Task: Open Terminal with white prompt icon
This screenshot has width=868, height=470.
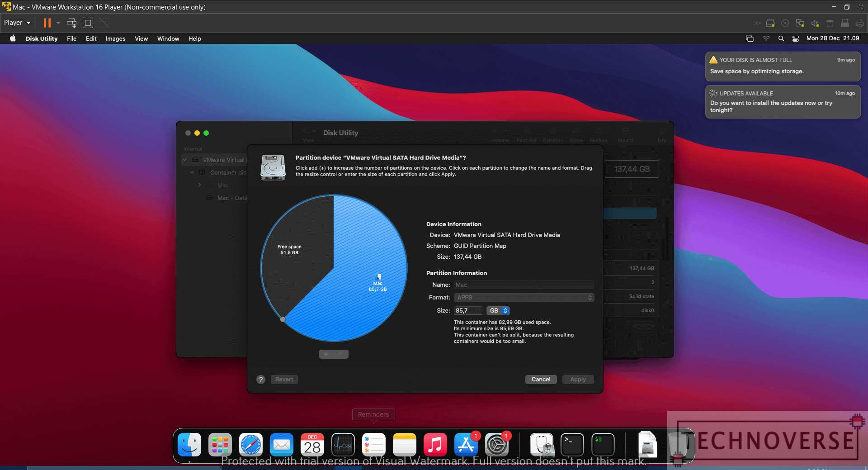Action: pyautogui.click(x=572, y=445)
